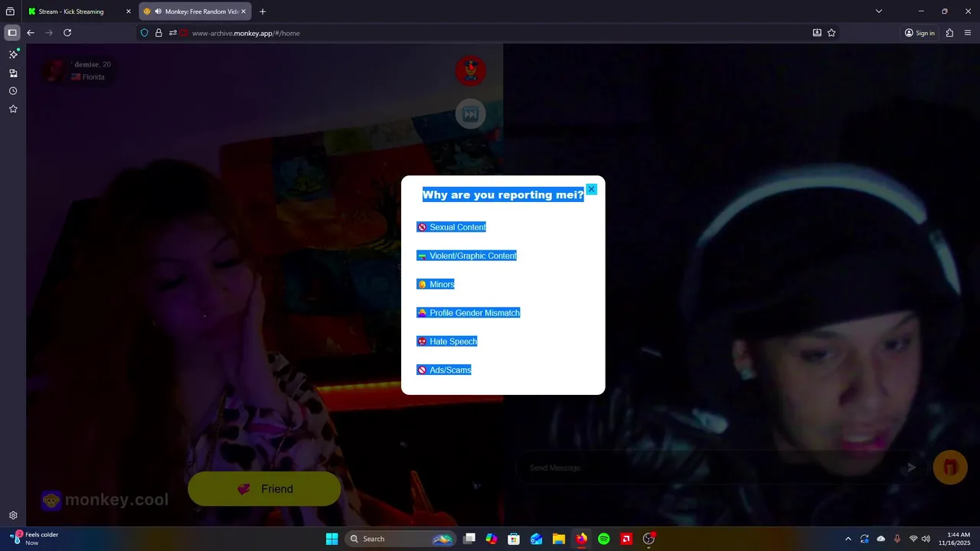The height and width of the screenshot is (551, 980).
Task: Open synced tabs in sidebar
Action: 13,73
